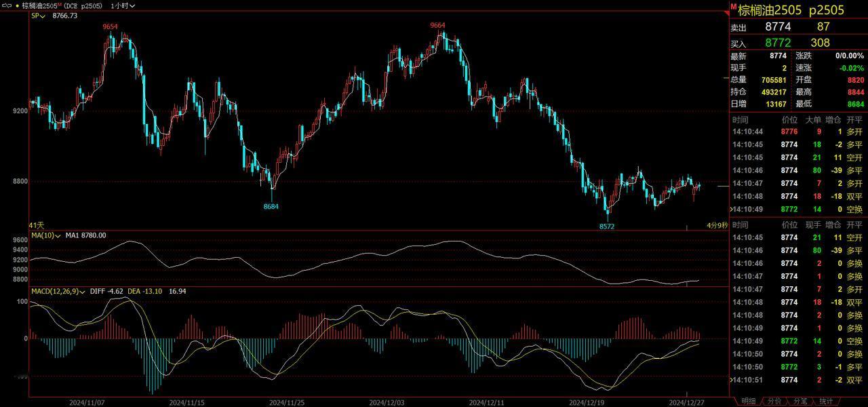Click the 大单 column header
This screenshot has height=407, width=868.
(812, 119)
